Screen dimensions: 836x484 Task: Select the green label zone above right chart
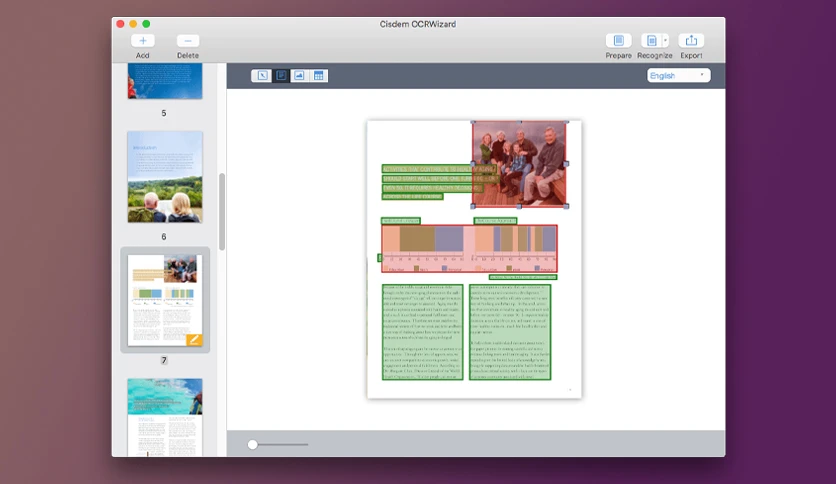click(495, 221)
